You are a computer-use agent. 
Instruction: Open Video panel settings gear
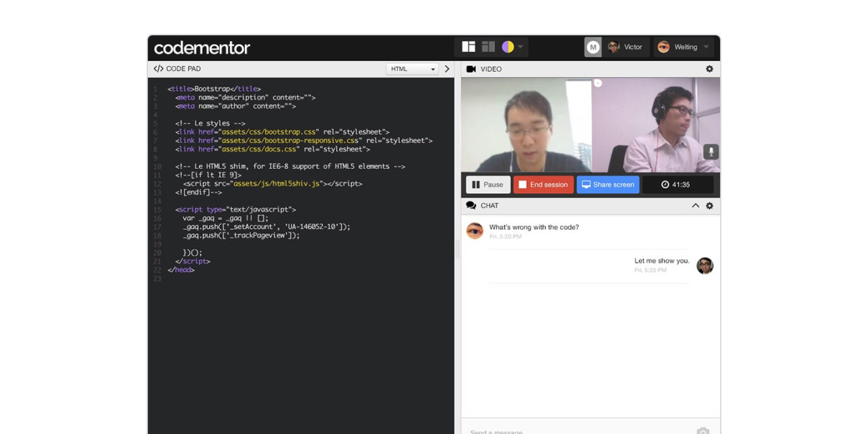pyautogui.click(x=709, y=69)
